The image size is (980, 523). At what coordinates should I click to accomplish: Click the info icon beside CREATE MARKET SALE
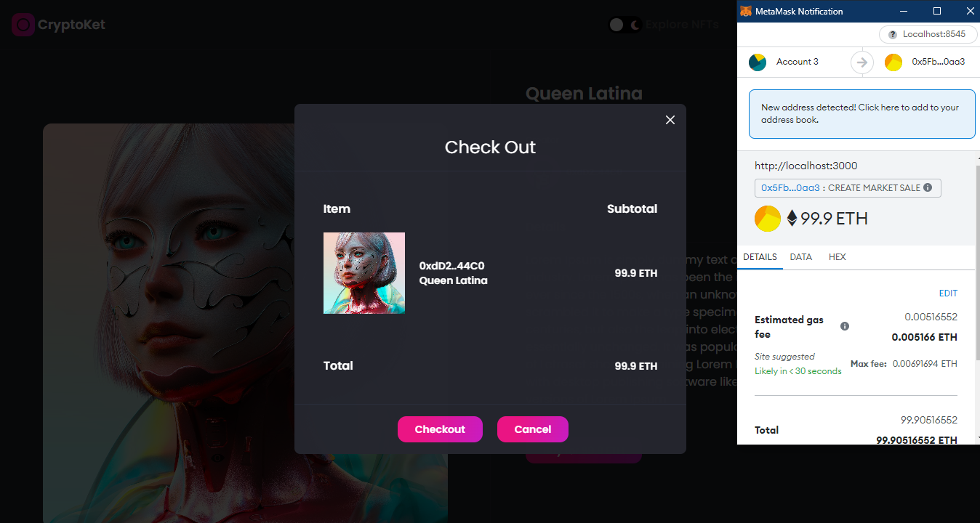click(928, 187)
